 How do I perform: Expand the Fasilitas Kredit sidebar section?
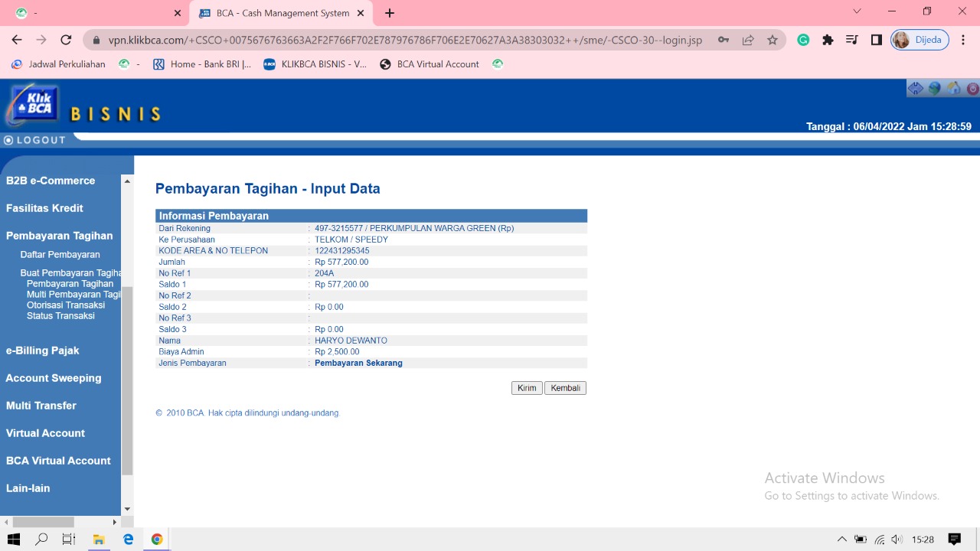click(44, 208)
